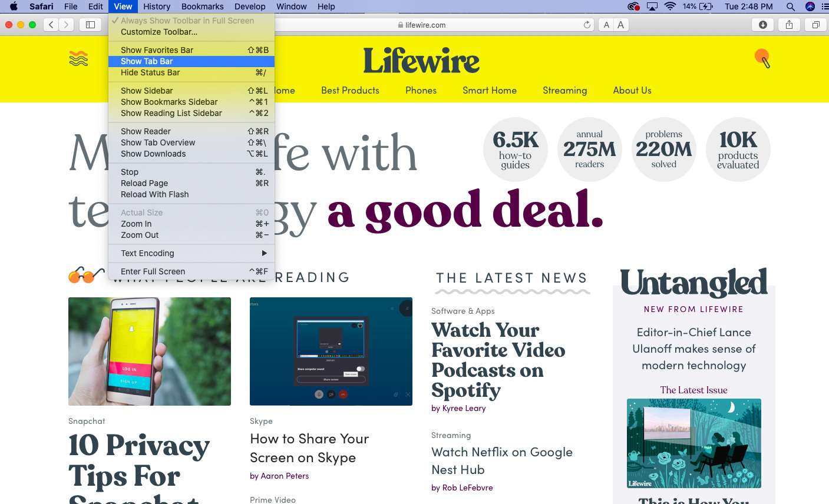Screen dimensions: 829x504
Task: Open the File menu
Action: 71,6
